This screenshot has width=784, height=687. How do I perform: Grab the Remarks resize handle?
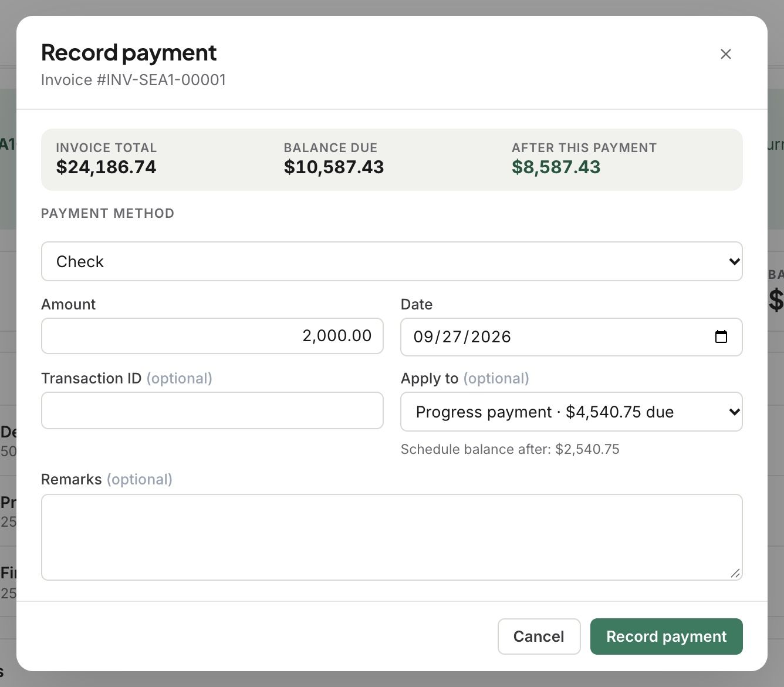click(735, 573)
